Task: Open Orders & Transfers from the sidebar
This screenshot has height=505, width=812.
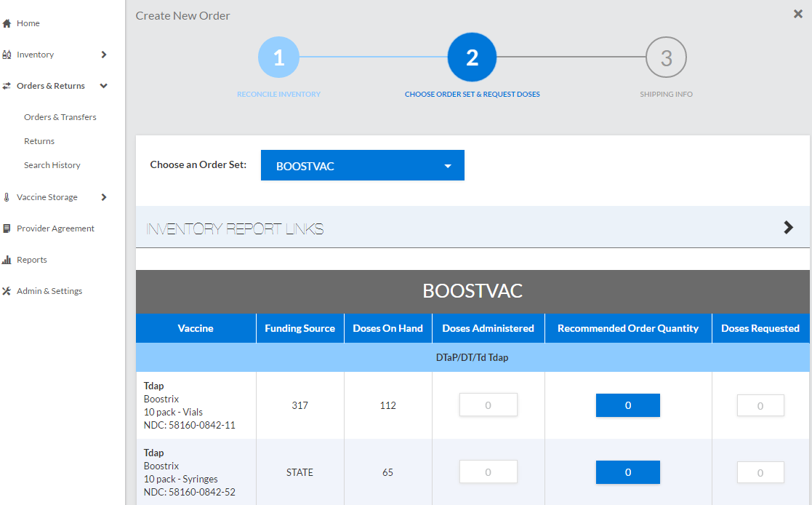Action: 60,116
